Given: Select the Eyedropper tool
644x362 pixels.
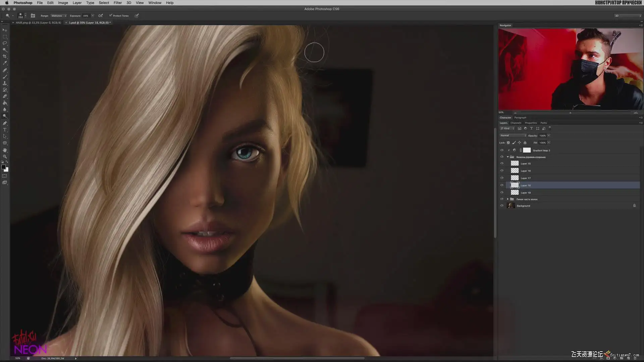Looking at the screenshot, I should click(x=5, y=63).
